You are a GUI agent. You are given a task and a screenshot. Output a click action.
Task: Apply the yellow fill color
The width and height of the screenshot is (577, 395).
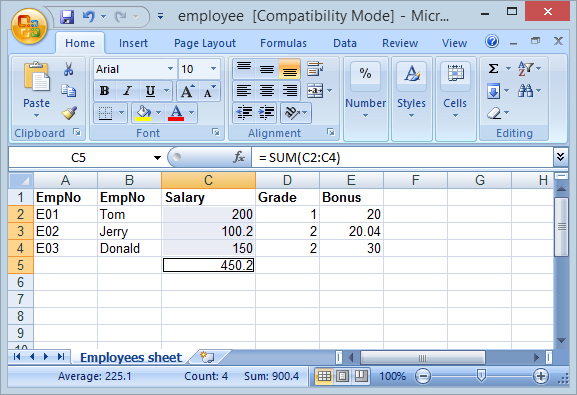pos(143,113)
